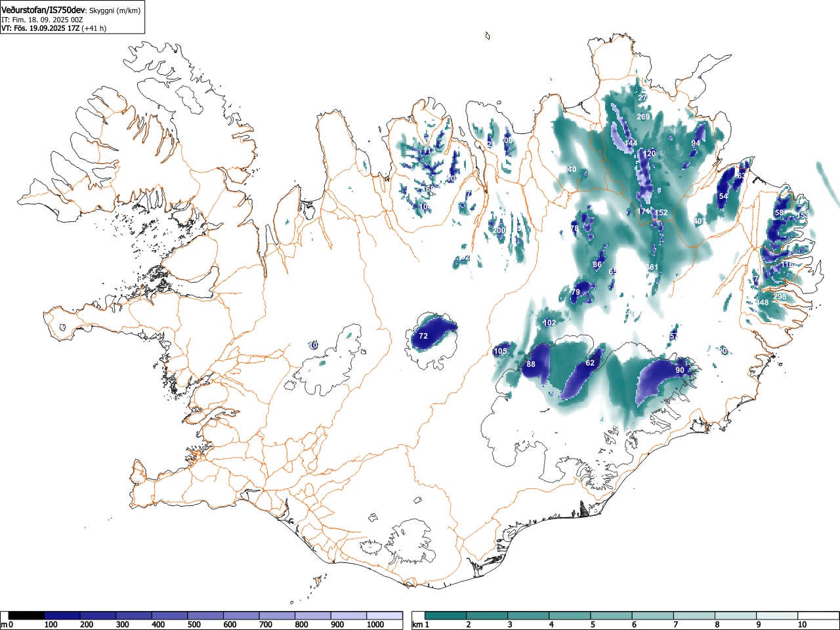
Task: Click the '58' visibility value on the map
Action: [779, 213]
